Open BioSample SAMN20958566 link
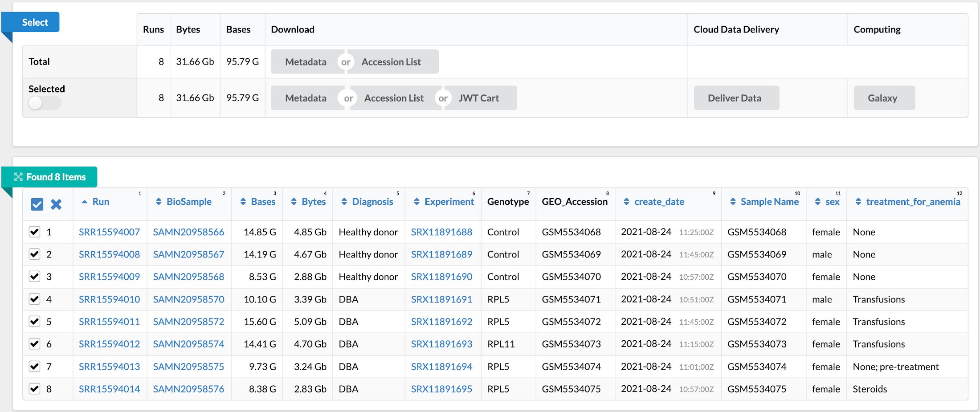The image size is (980, 412). point(188,232)
